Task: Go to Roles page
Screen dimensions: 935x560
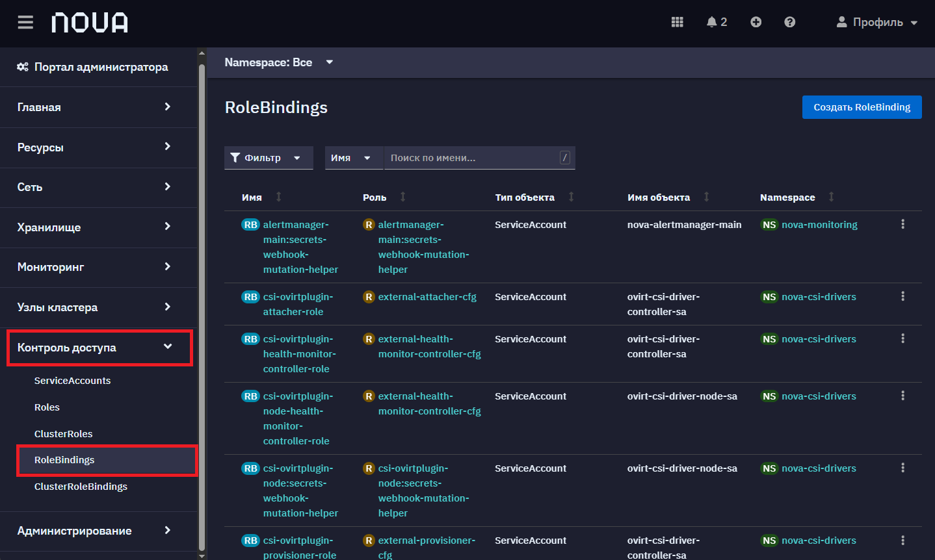Action: pyautogui.click(x=47, y=407)
